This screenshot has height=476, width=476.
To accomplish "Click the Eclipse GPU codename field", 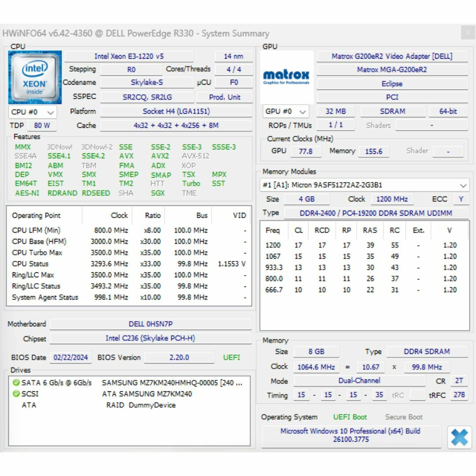I will click(x=392, y=84).
